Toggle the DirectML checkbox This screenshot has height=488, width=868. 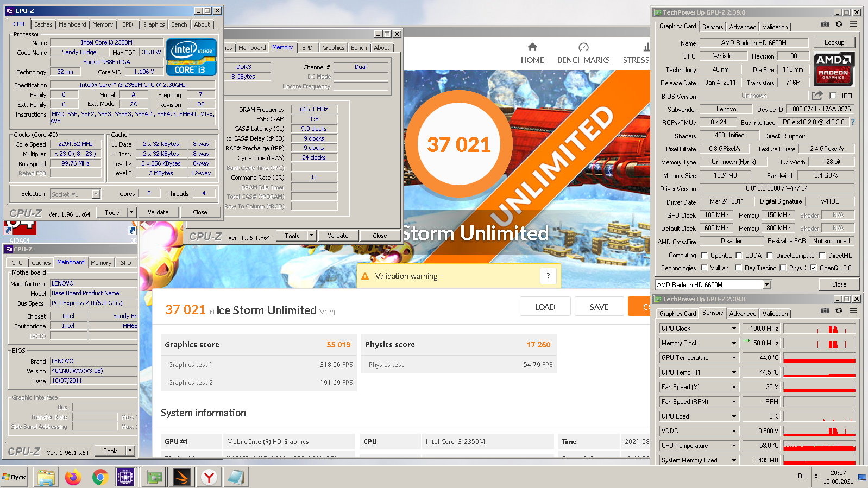[822, 255]
